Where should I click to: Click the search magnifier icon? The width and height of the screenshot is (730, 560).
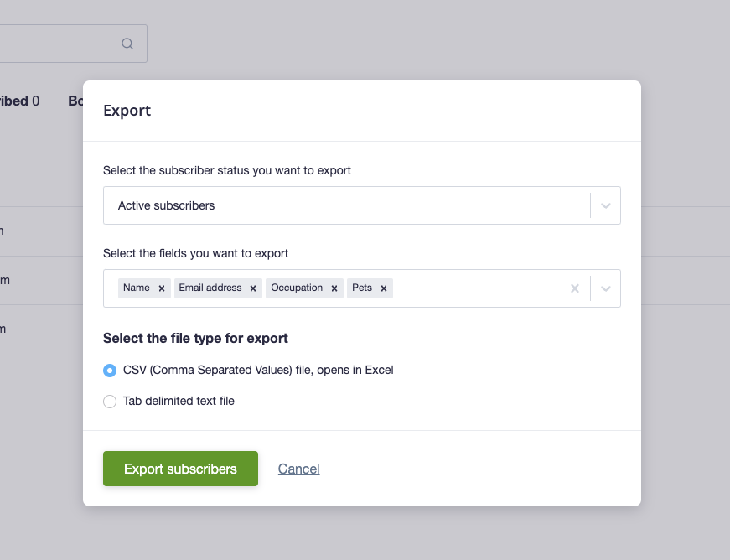[127, 44]
